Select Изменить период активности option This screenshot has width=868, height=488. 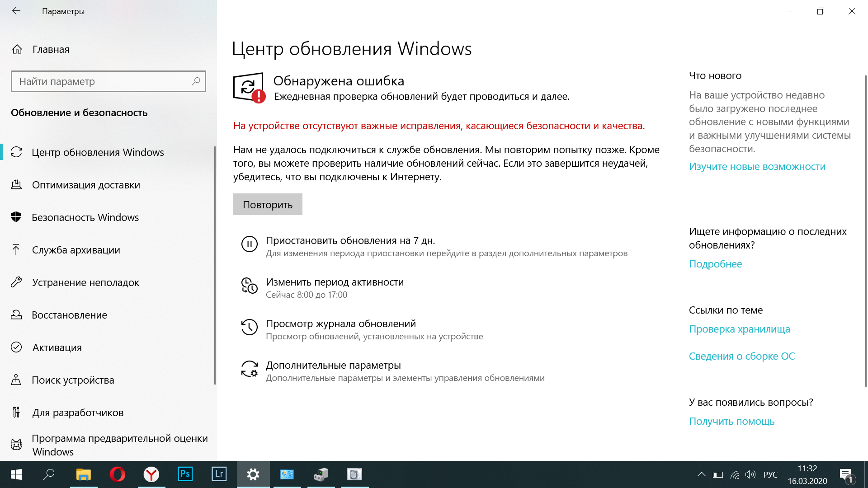(x=335, y=281)
